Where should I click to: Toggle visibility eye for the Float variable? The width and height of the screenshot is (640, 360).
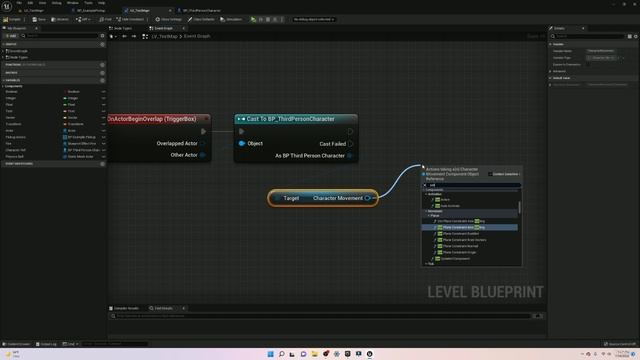(103, 105)
